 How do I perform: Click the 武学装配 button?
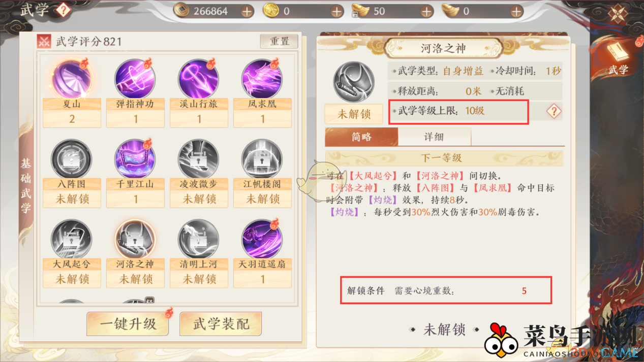[x=221, y=323]
